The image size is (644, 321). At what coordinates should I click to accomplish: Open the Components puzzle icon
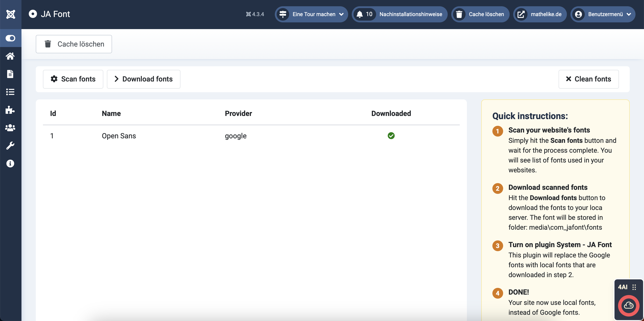coord(10,110)
